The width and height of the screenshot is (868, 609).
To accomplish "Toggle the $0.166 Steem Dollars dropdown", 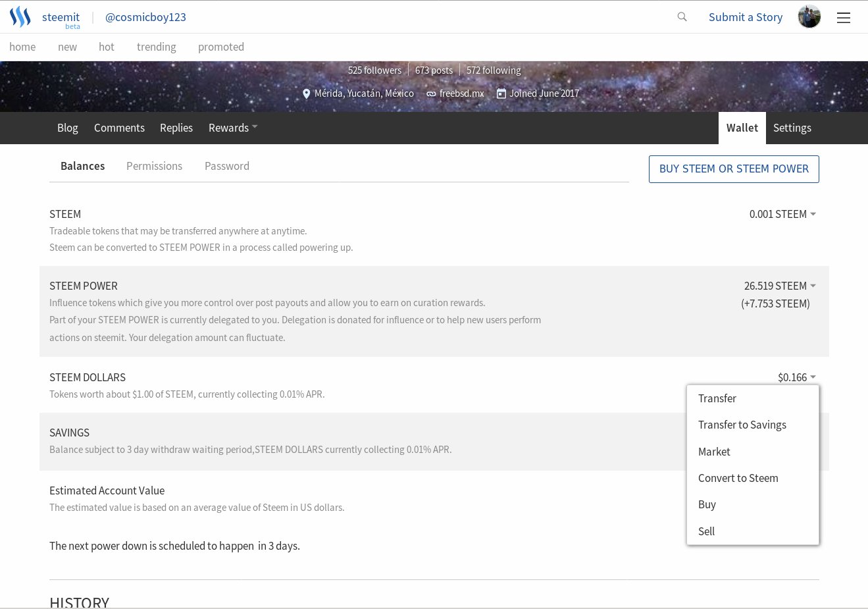I will [x=797, y=377].
